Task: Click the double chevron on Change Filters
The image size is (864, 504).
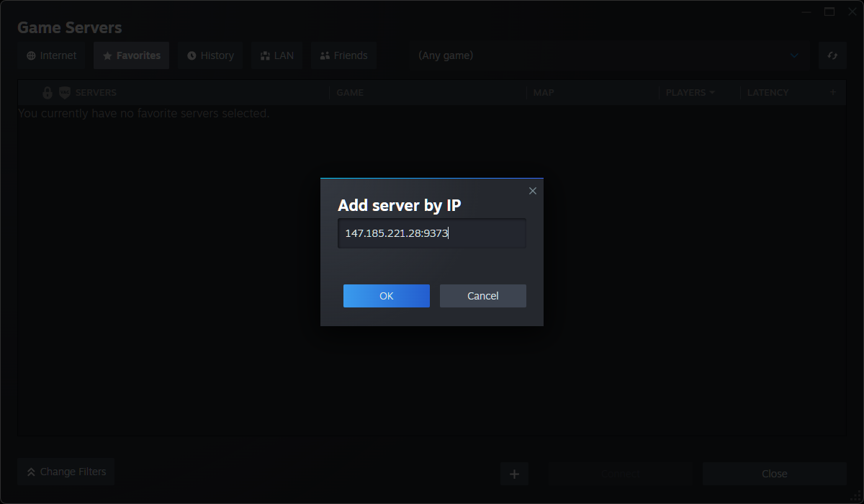Action: click(31, 472)
